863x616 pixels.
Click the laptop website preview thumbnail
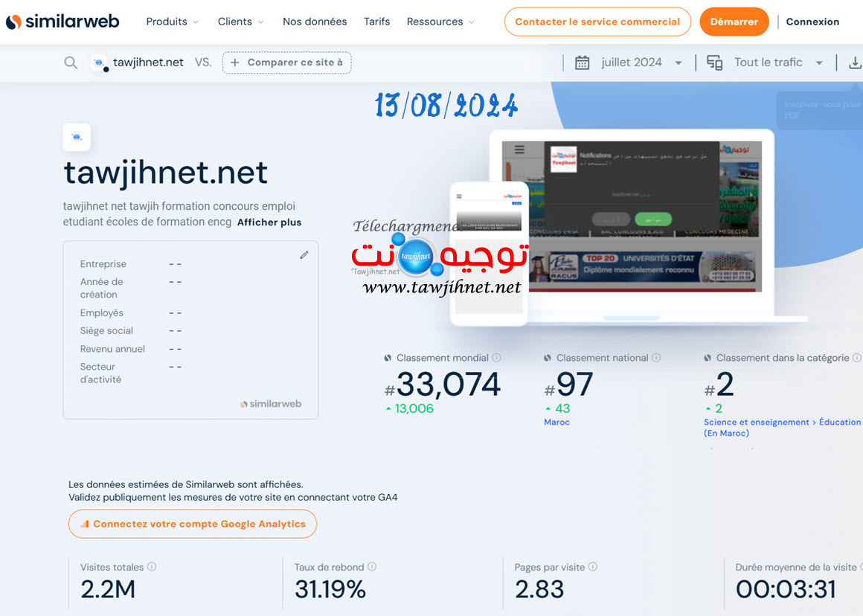[632, 216]
